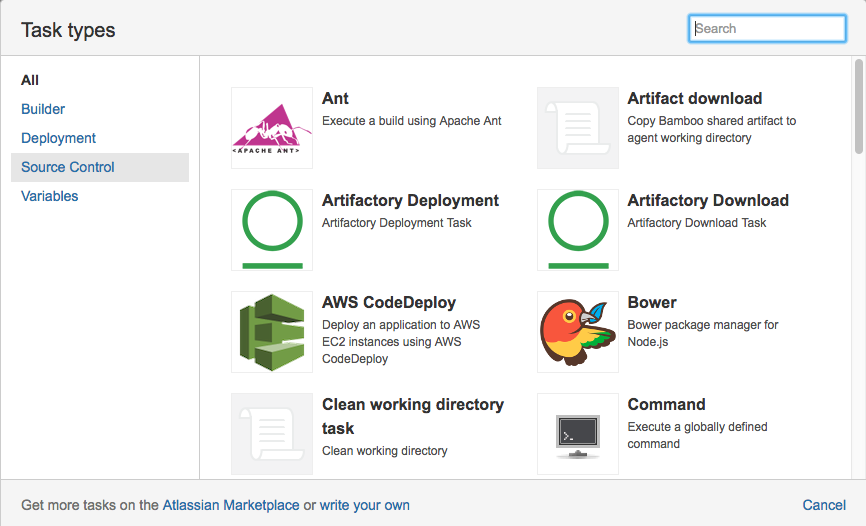The image size is (866, 526).
Task: Filter tasks by Deployment category
Action: (58, 138)
